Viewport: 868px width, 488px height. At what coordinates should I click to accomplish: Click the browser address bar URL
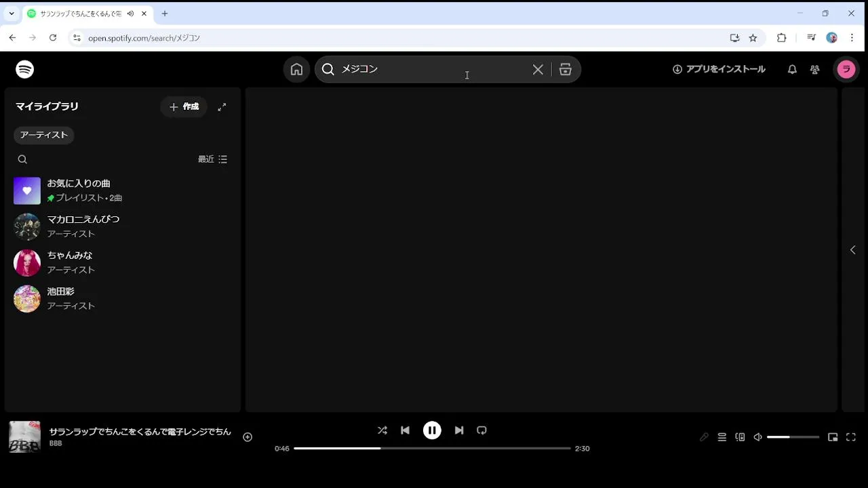click(x=144, y=38)
